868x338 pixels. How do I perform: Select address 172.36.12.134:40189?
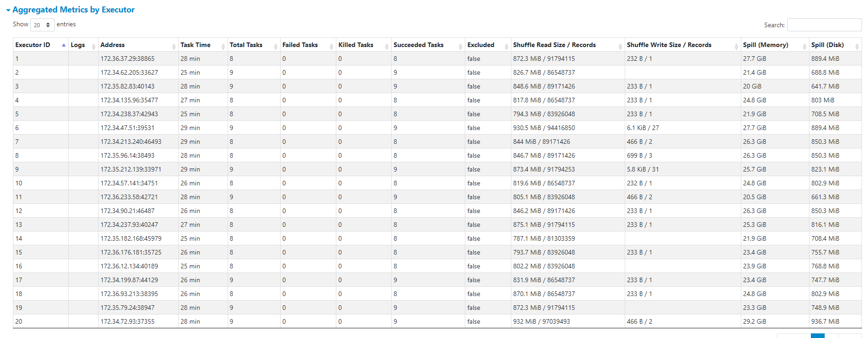point(129,266)
